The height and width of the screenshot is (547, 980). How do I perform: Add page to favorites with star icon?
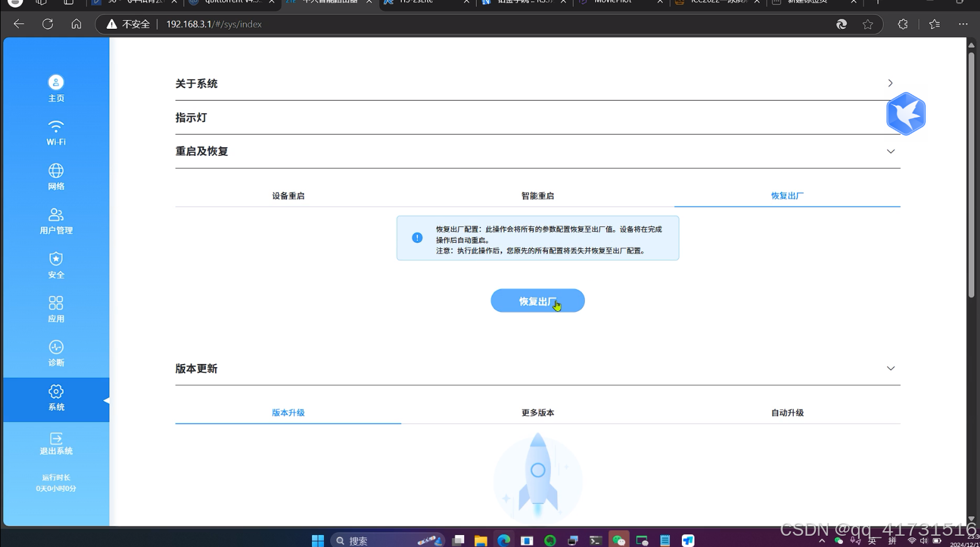[x=868, y=24]
